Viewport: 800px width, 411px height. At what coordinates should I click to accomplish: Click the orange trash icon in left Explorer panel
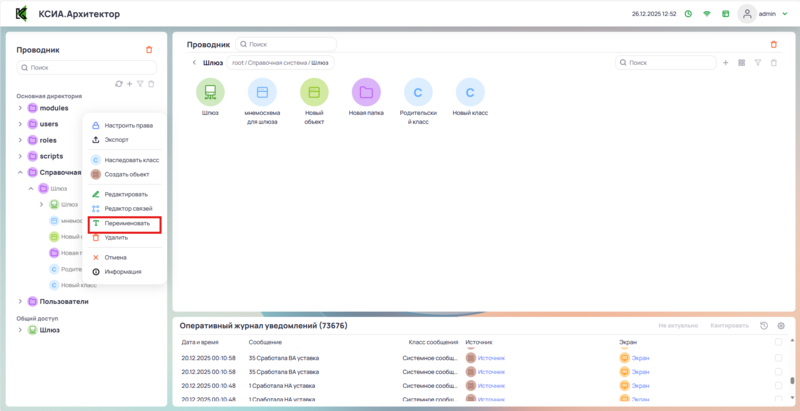pos(149,49)
